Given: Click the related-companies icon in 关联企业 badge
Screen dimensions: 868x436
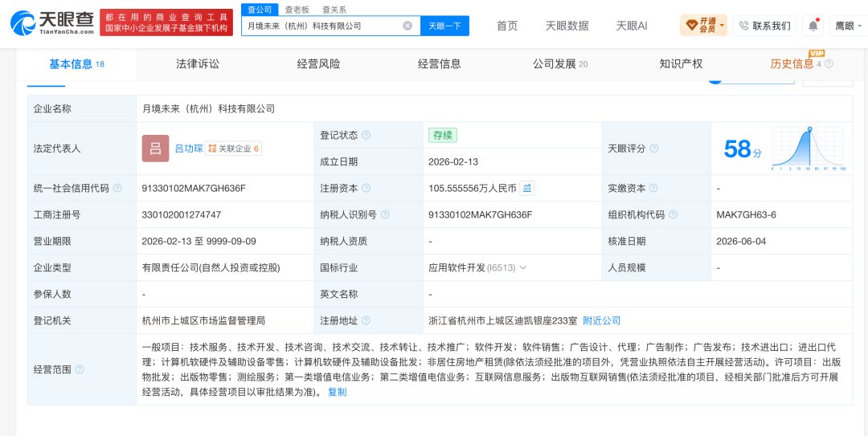Looking at the screenshot, I should (x=212, y=149).
